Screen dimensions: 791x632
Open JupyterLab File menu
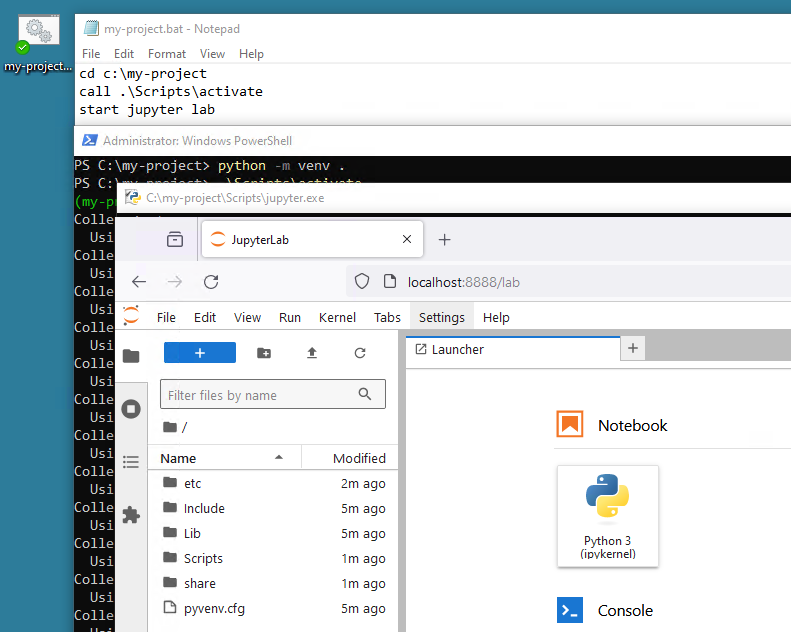click(x=166, y=317)
